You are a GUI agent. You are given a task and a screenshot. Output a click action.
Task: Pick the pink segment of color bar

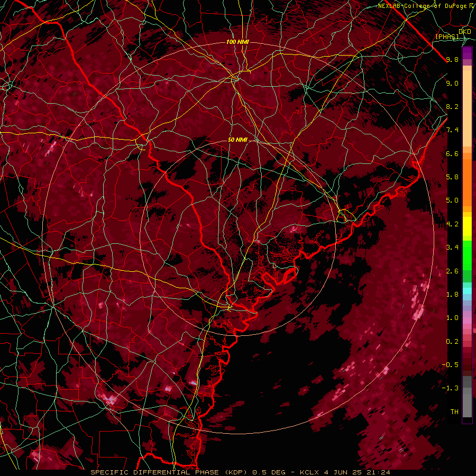pyautogui.click(x=467, y=321)
